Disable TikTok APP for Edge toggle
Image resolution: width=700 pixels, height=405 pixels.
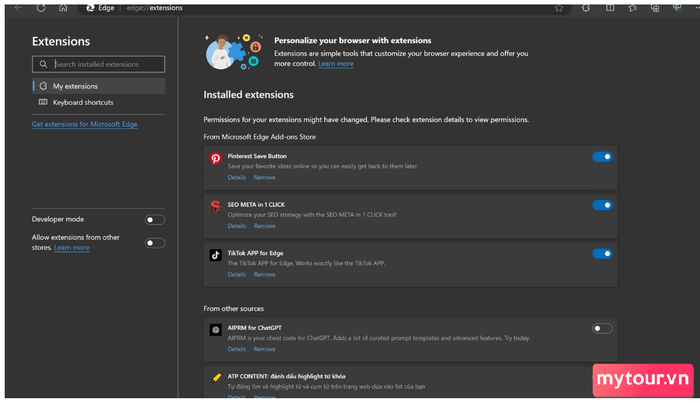click(602, 254)
